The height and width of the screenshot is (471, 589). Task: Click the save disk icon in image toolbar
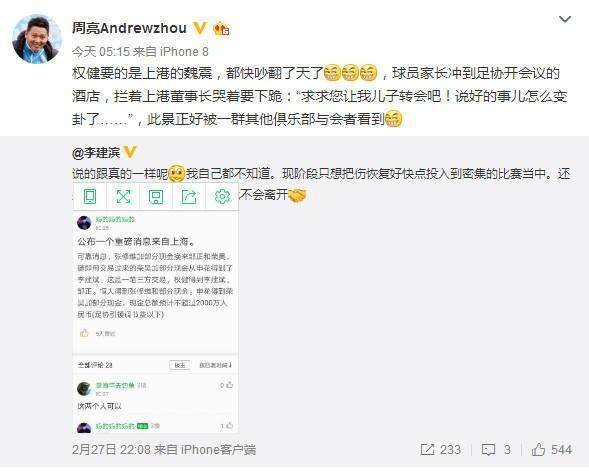point(156,197)
